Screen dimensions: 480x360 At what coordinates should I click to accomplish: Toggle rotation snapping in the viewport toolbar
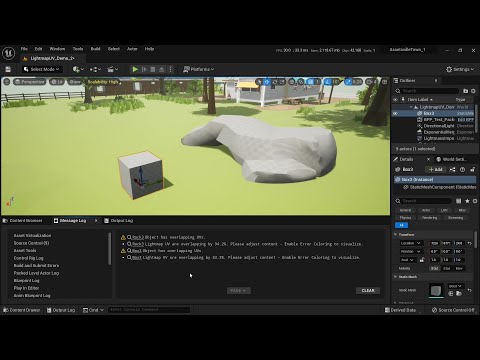point(328,82)
